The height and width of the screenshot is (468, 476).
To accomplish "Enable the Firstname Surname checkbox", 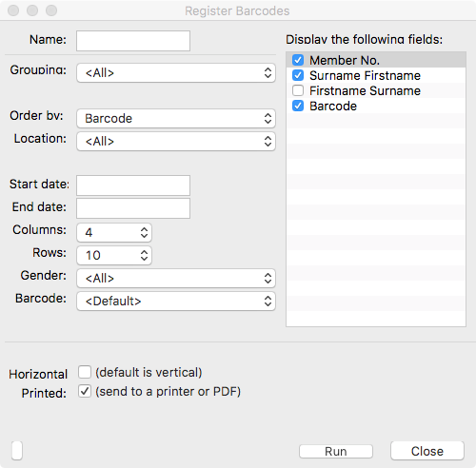I will (298, 90).
